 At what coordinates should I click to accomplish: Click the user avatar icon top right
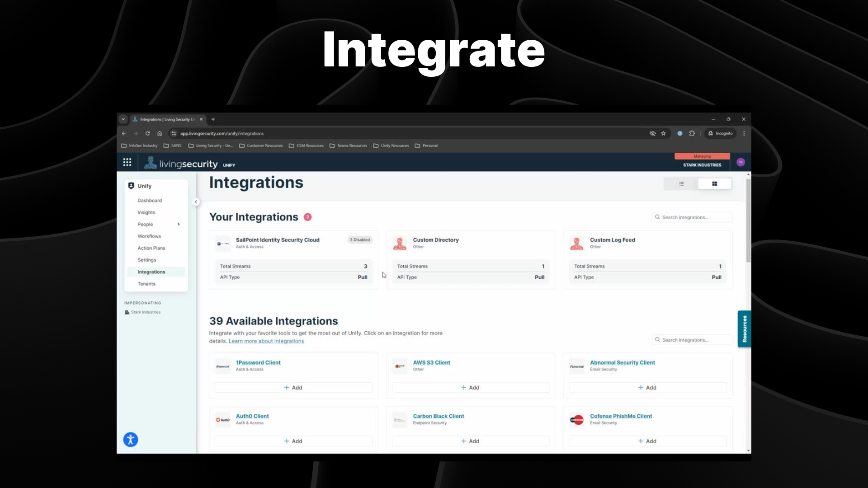[x=741, y=162]
